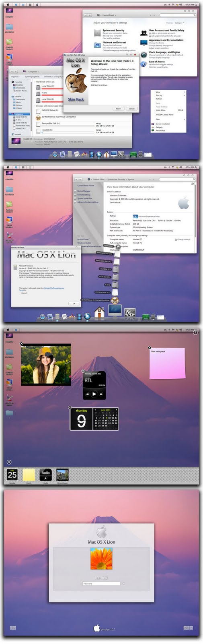
Task: Skip to previous station in radio widget
Action: point(87,394)
